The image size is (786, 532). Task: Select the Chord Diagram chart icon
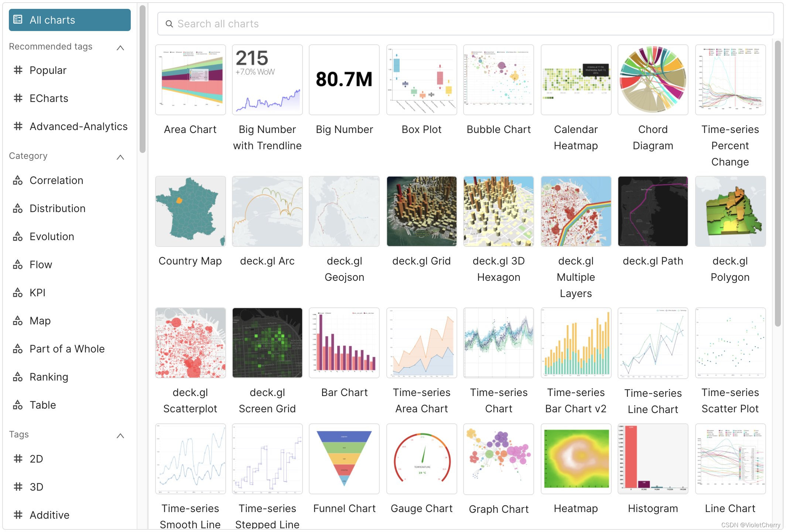[x=653, y=80]
